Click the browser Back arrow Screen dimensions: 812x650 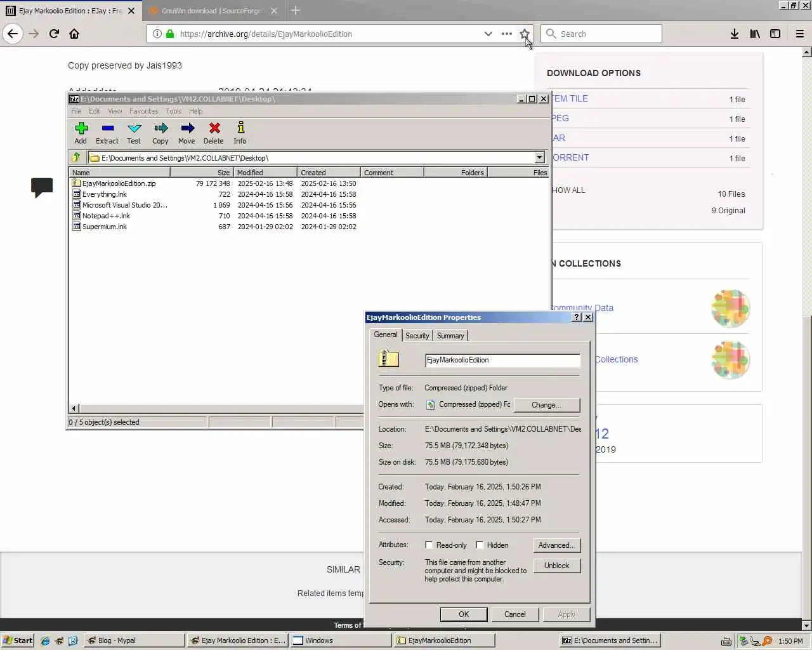[13, 34]
